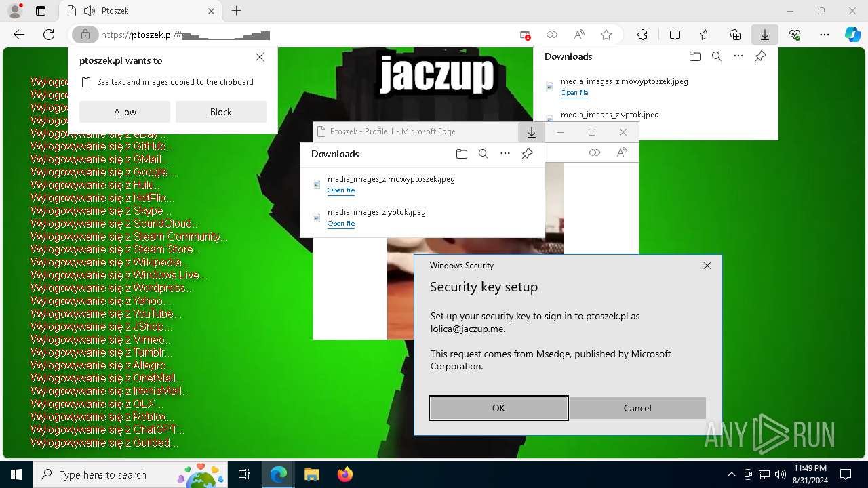Open Browser essentials heart icon
The height and width of the screenshot is (488, 868).
click(x=795, y=35)
